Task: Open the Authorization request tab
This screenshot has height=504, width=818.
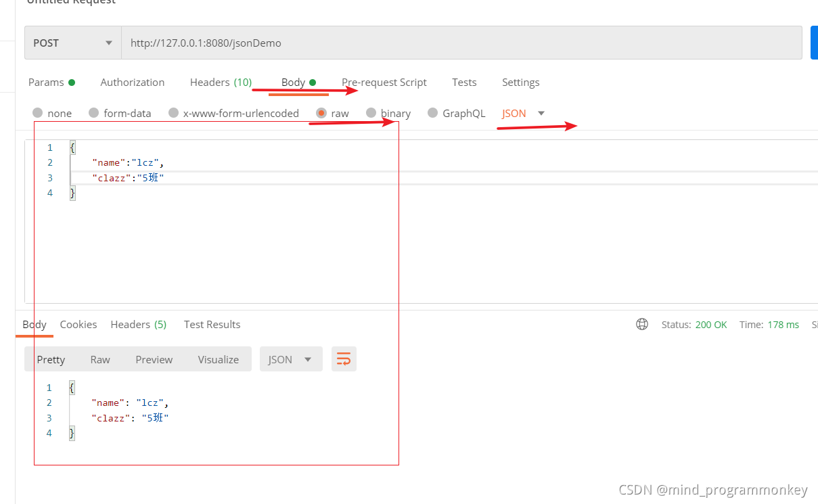Action: [133, 83]
